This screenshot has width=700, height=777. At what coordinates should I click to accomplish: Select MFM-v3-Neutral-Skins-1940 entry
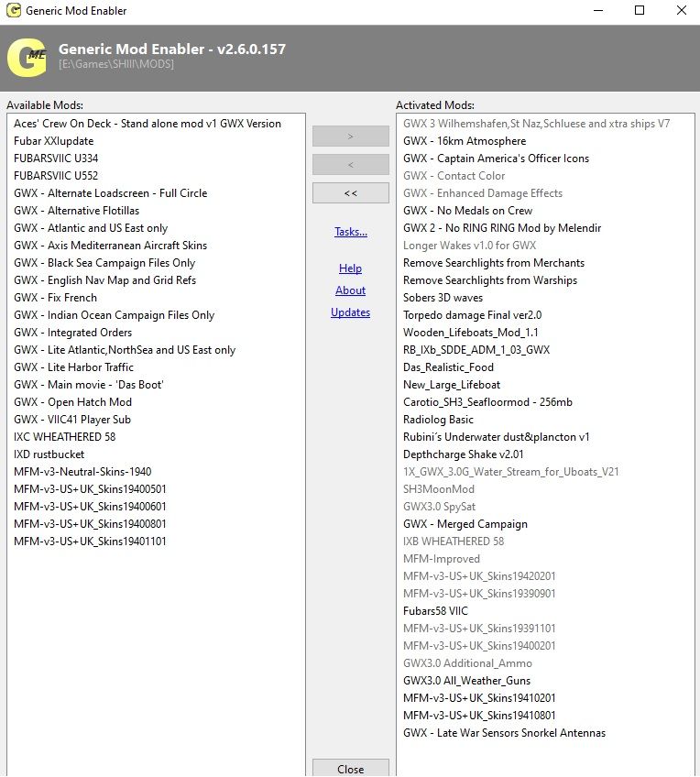click(x=82, y=471)
